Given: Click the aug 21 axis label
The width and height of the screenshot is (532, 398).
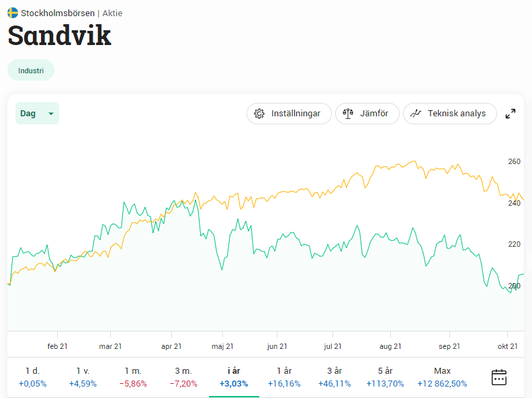Looking at the screenshot, I should point(390,346).
